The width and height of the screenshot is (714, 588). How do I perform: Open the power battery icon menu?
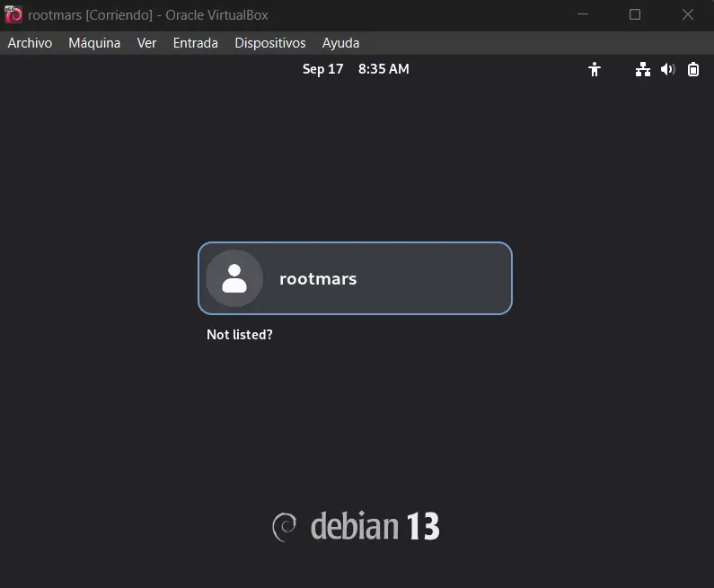pyautogui.click(x=693, y=69)
